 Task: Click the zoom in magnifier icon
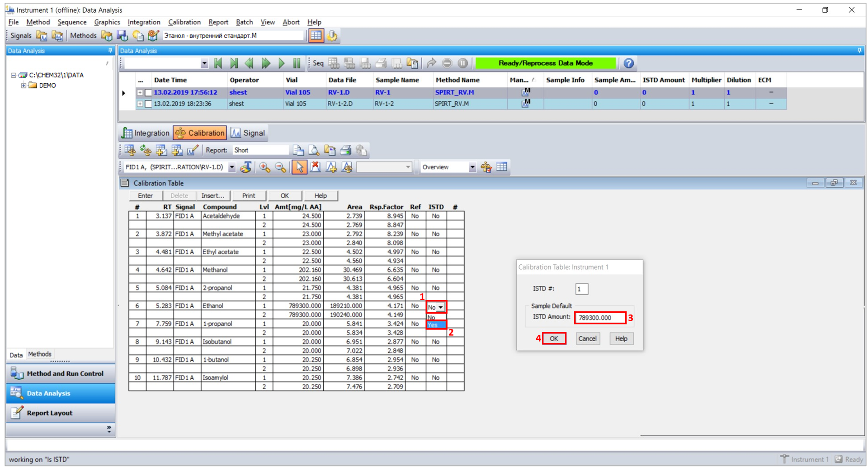tap(264, 167)
